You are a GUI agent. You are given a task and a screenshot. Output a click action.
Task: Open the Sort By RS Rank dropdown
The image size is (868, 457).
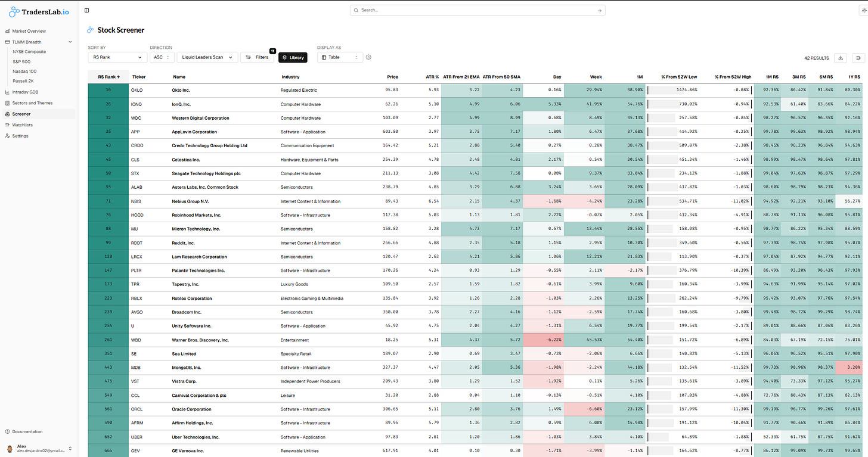(x=117, y=57)
